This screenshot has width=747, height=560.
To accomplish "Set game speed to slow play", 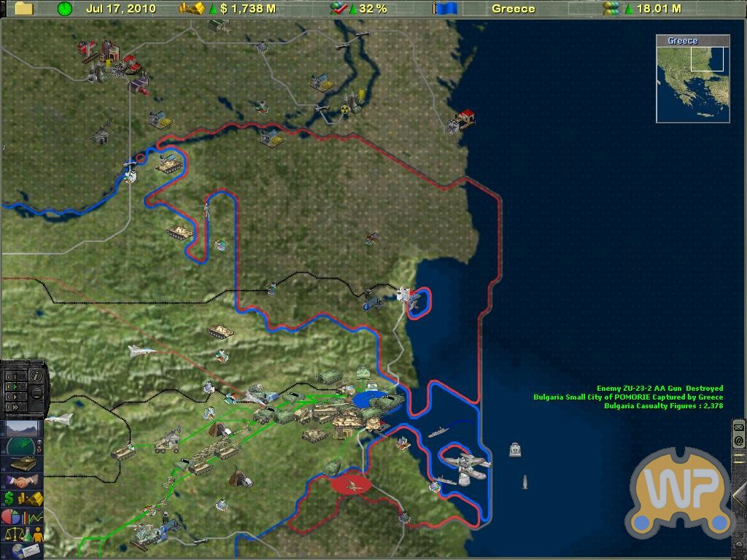I will pos(12,386).
